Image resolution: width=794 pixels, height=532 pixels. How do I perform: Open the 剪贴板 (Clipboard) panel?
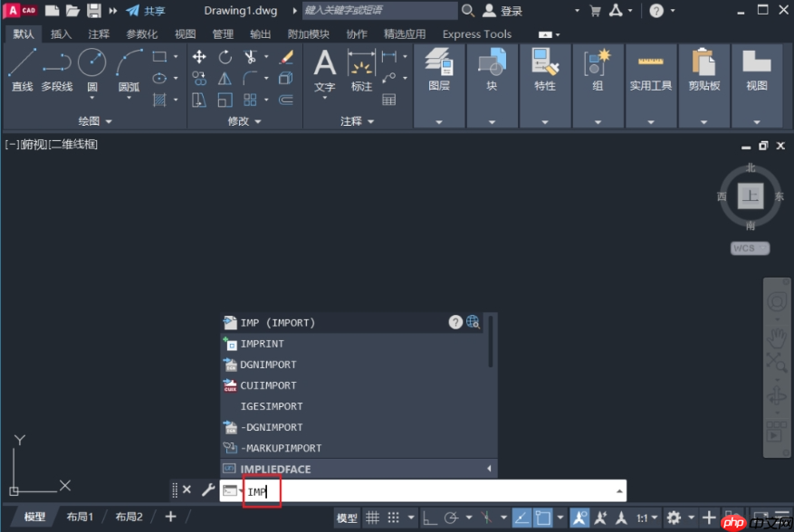(703, 85)
